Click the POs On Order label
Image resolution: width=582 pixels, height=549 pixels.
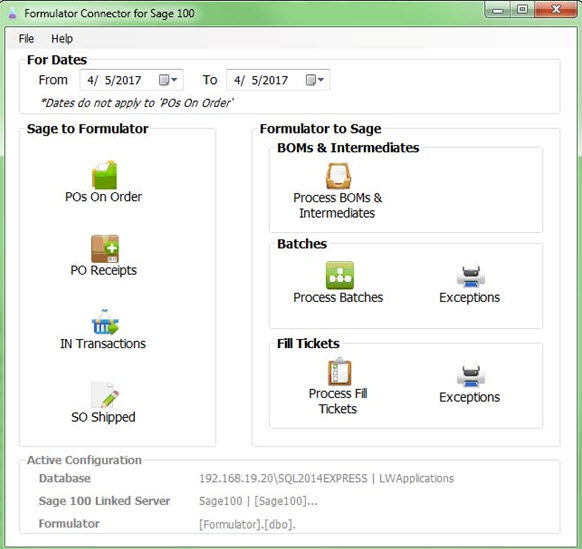pos(104,197)
